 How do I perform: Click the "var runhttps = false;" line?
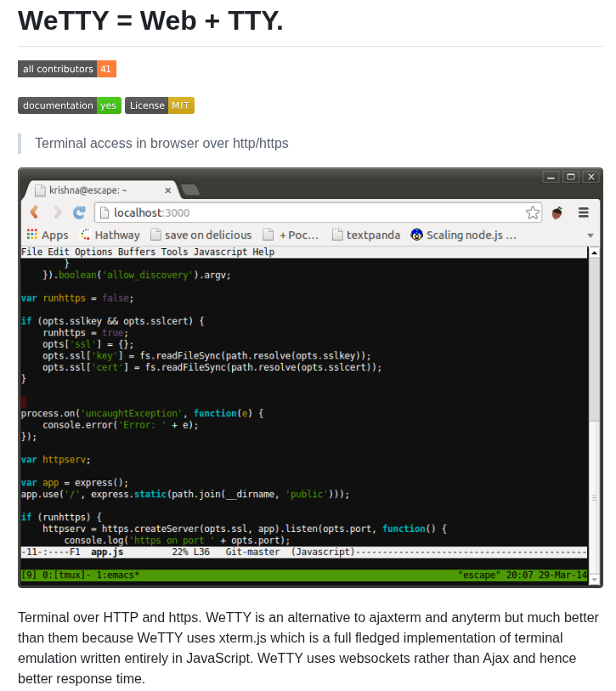(77, 298)
